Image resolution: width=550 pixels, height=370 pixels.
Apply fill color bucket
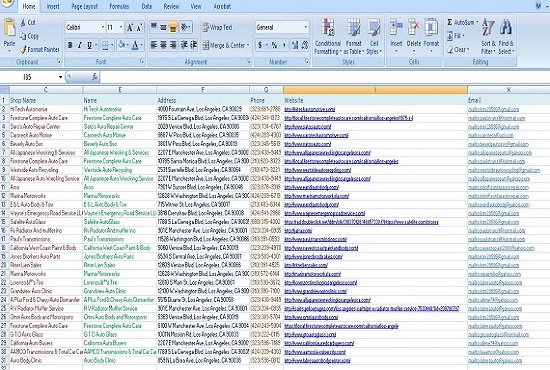(x=122, y=45)
